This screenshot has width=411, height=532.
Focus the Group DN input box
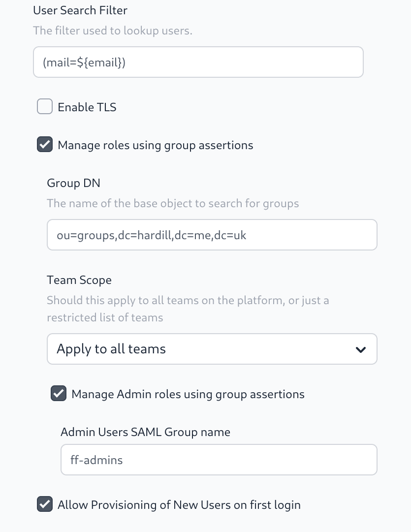point(212,235)
